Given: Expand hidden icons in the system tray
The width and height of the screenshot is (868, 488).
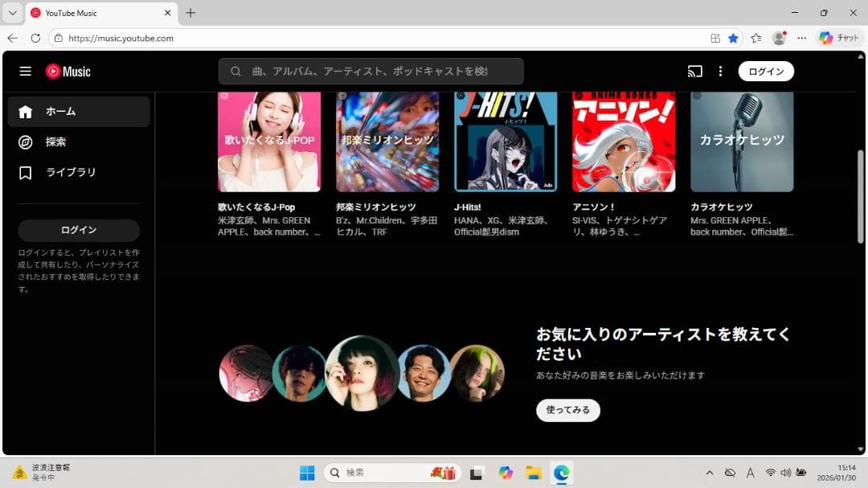Looking at the screenshot, I should coord(710,473).
